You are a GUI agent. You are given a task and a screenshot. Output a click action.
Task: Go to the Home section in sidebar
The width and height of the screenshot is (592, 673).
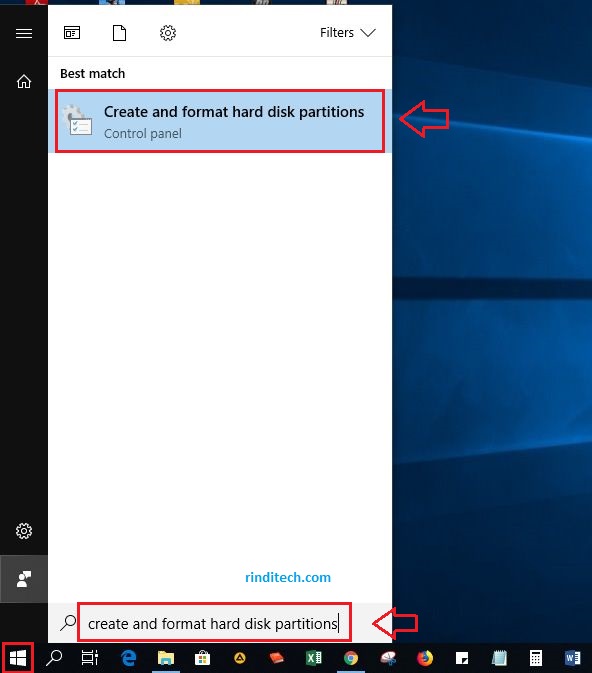click(x=24, y=81)
